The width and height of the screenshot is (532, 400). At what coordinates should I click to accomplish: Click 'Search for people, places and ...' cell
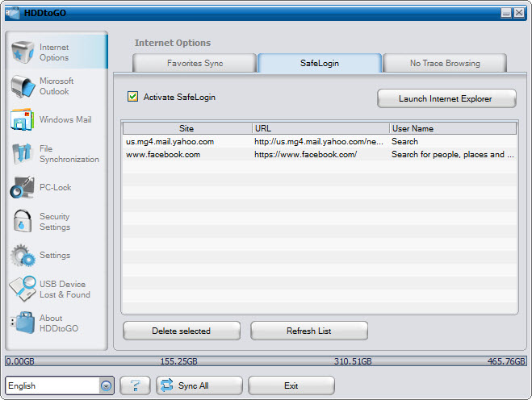tap(453, 155)
